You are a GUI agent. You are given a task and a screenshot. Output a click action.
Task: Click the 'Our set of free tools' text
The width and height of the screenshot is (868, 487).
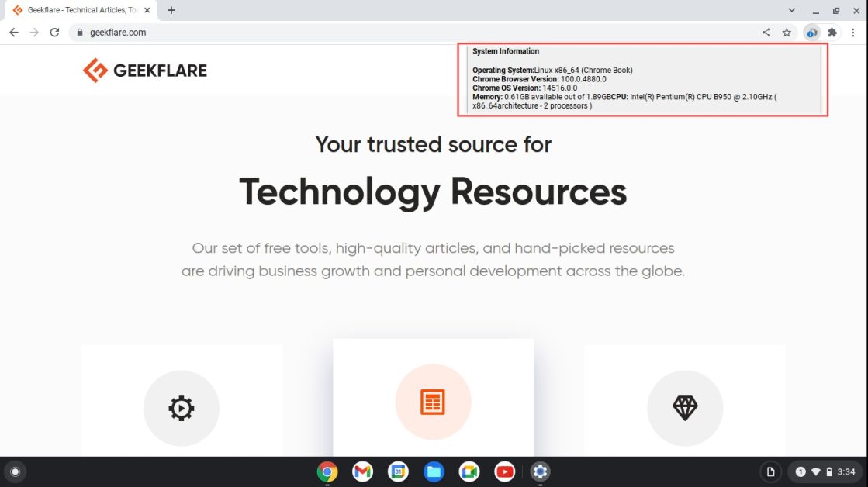coord(433,260)
